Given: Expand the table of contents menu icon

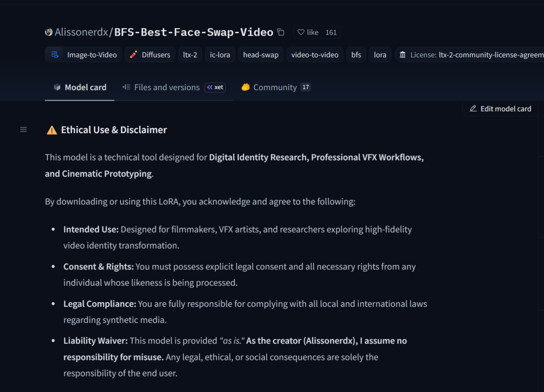Looking at the screenshot, I should 23,129.
